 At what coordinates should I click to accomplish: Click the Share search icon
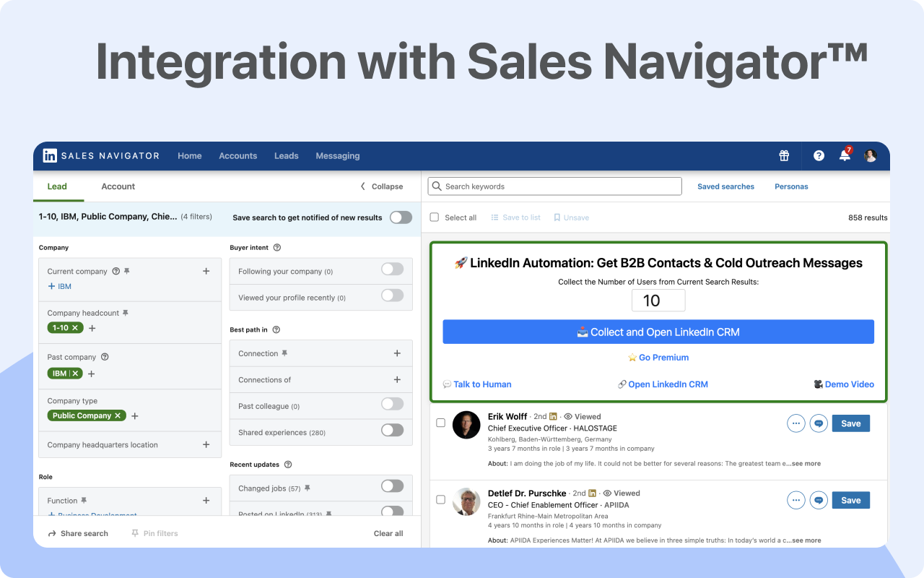[51, 533]
